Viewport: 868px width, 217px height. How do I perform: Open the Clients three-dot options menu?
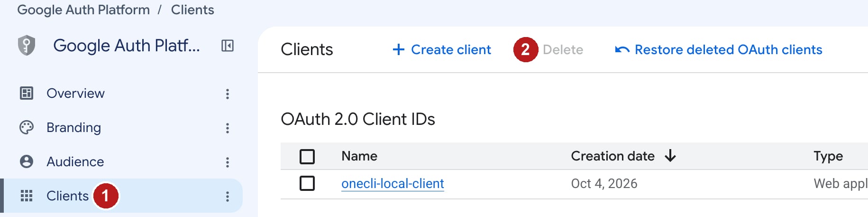pyautogui.click(x=228, y=196)
